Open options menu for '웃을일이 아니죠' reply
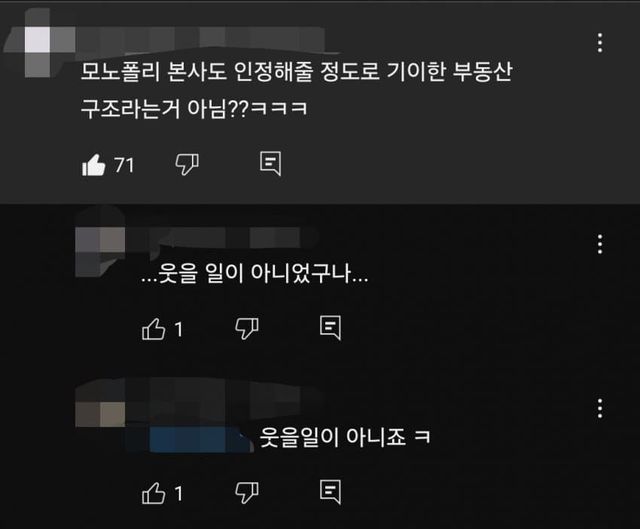 click(600, 408)
